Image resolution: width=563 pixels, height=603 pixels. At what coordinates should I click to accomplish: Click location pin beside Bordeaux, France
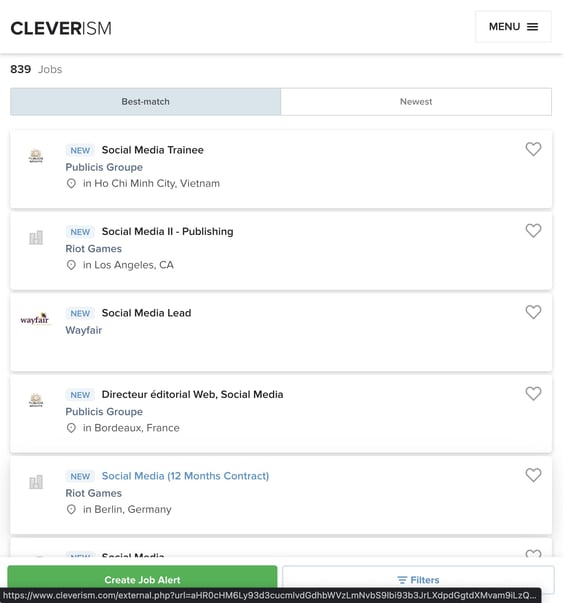click(x=71, y=428)
